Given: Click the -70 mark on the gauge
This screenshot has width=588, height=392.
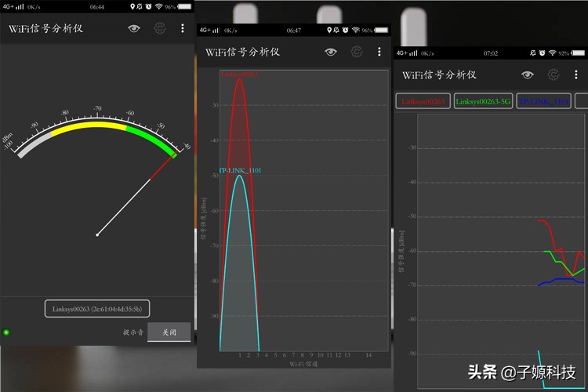Looking at the screenshot, I should pos(97,108).
